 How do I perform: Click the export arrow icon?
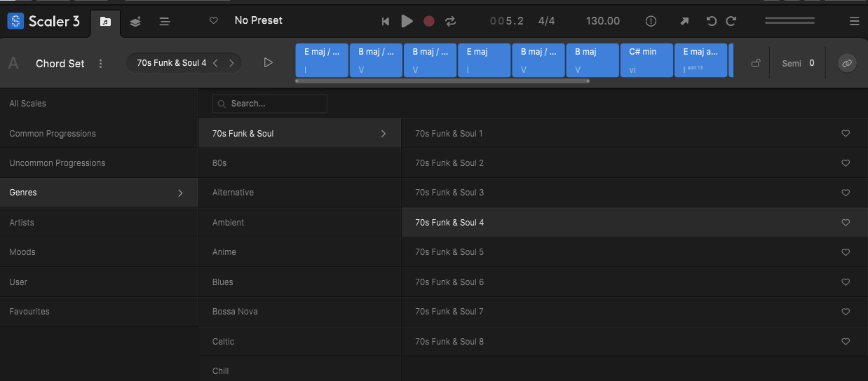pyautogui.click(x=684, y=21)
